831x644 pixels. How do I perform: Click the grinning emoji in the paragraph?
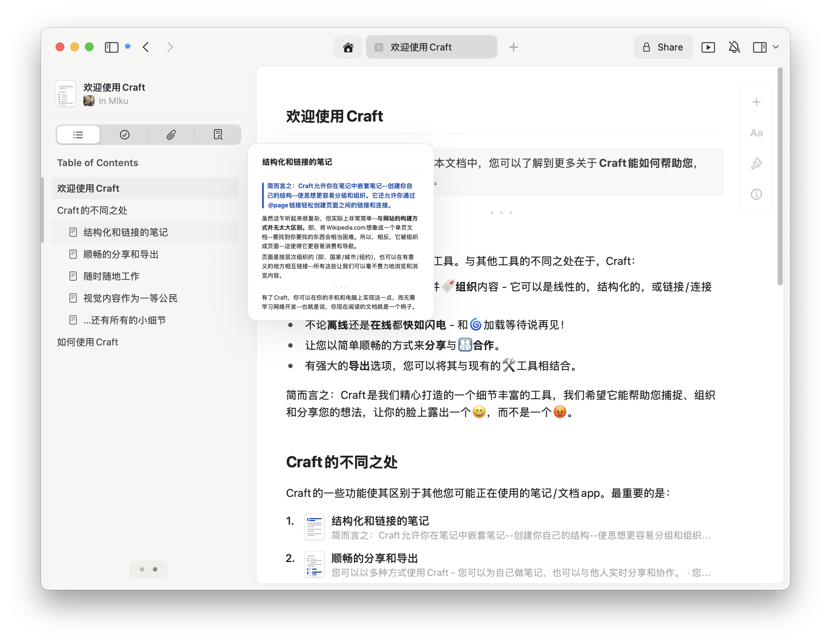479,412
